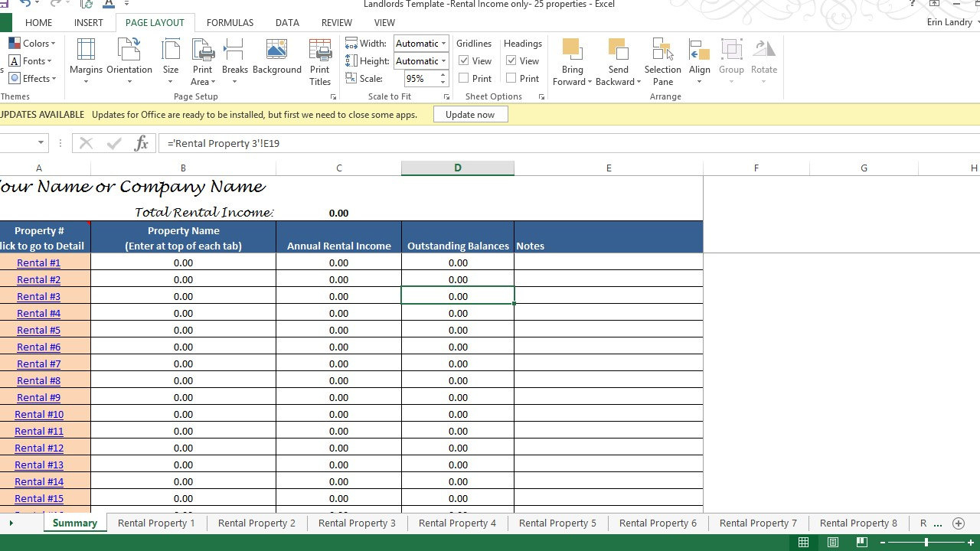Open the Margins page setup tool
This screenshot has height=551, width=980.
tap(86, 60)
